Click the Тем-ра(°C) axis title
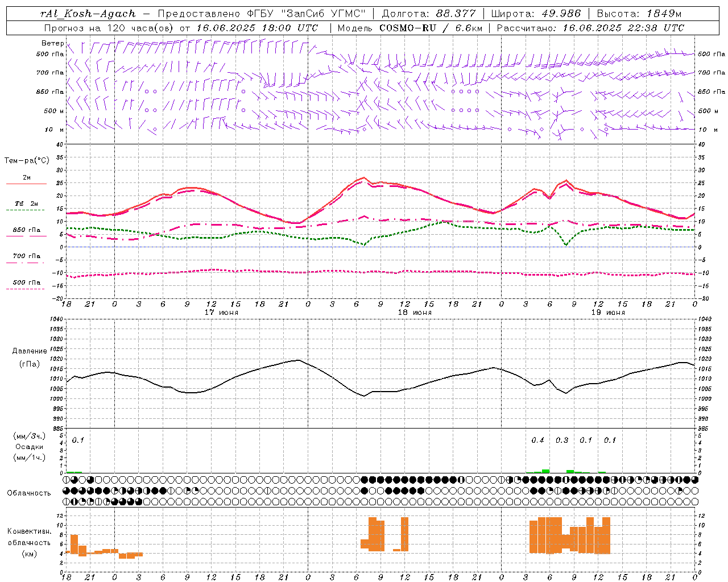The width and height of the screenshot is (728, 582). coord(27,161)
